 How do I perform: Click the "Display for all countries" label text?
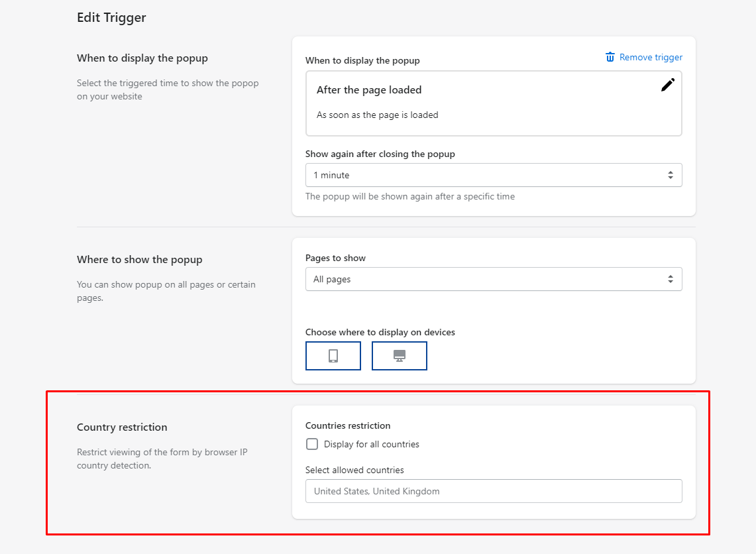(371, 444)
